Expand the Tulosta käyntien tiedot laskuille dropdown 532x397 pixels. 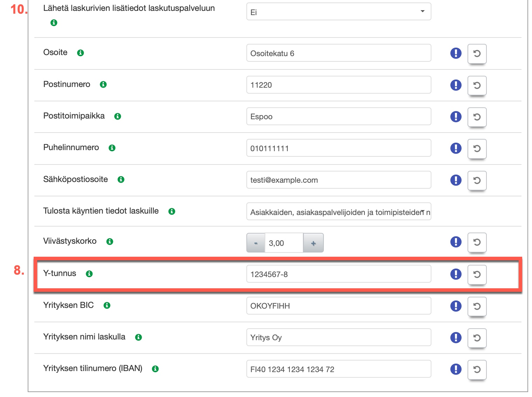tap(338, 212)
